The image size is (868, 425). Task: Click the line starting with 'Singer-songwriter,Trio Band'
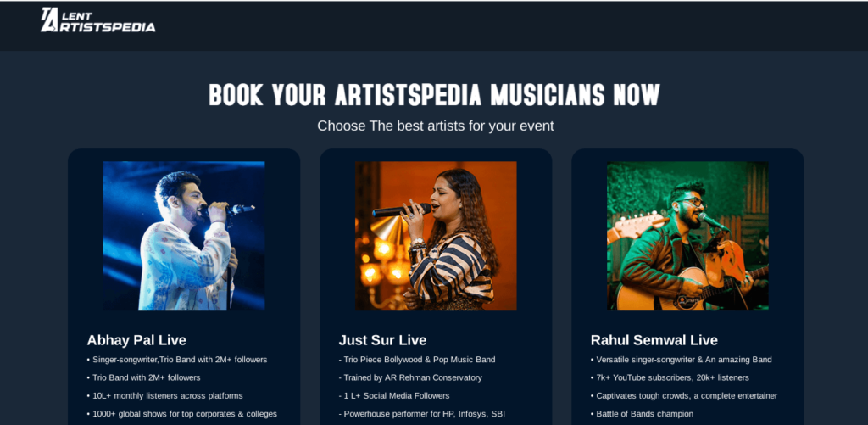click(177, 360)
